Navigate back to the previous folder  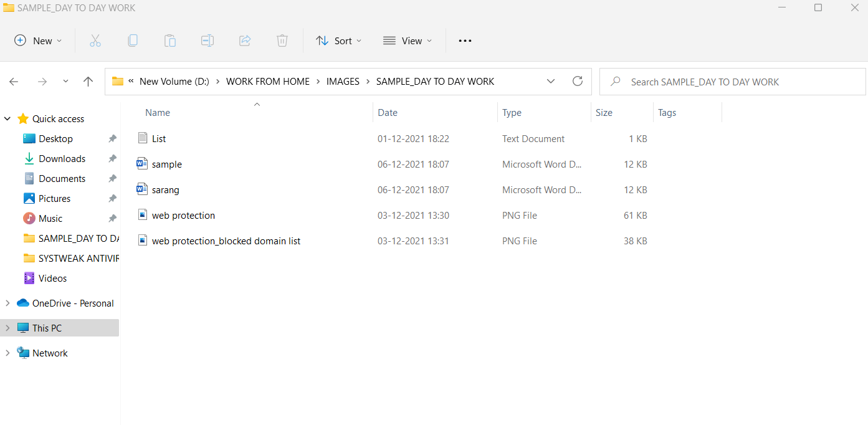[x=14, y=82]
